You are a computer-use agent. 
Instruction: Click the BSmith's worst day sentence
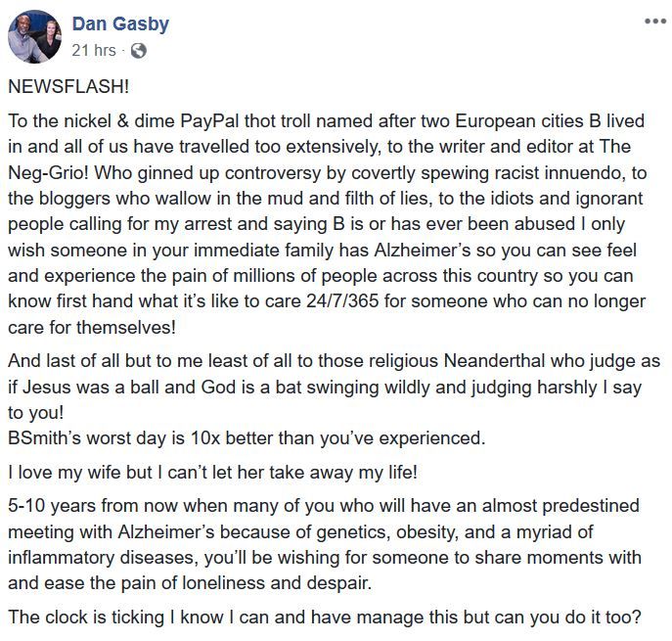tap(246, 438)
